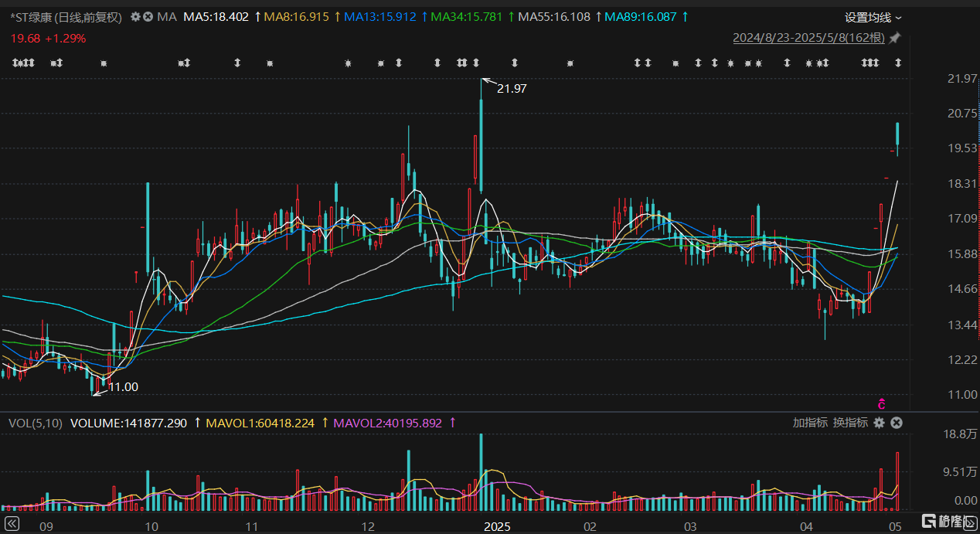Click the VOLUME:141877.290 value
The width and height of the screenshot is (980, 534).
click(x=129, y=423)
